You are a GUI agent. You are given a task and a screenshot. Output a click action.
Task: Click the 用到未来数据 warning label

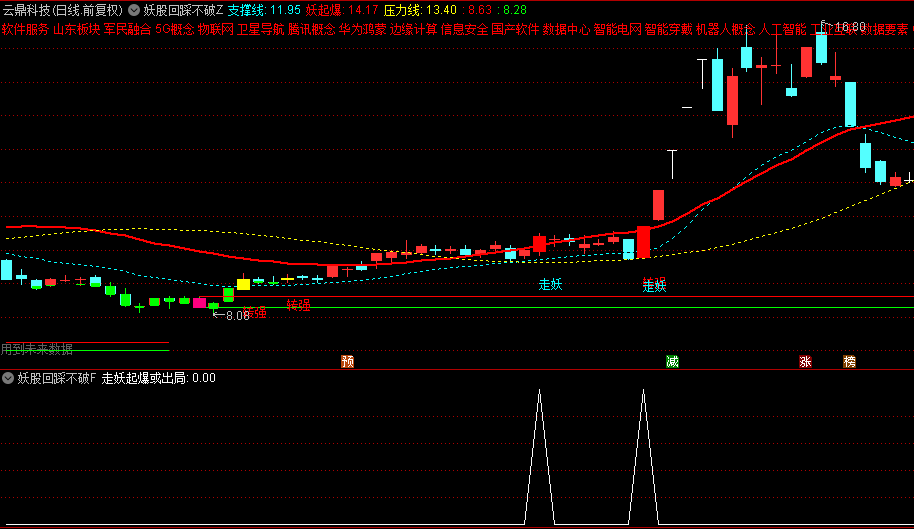[x=37, y=349]
